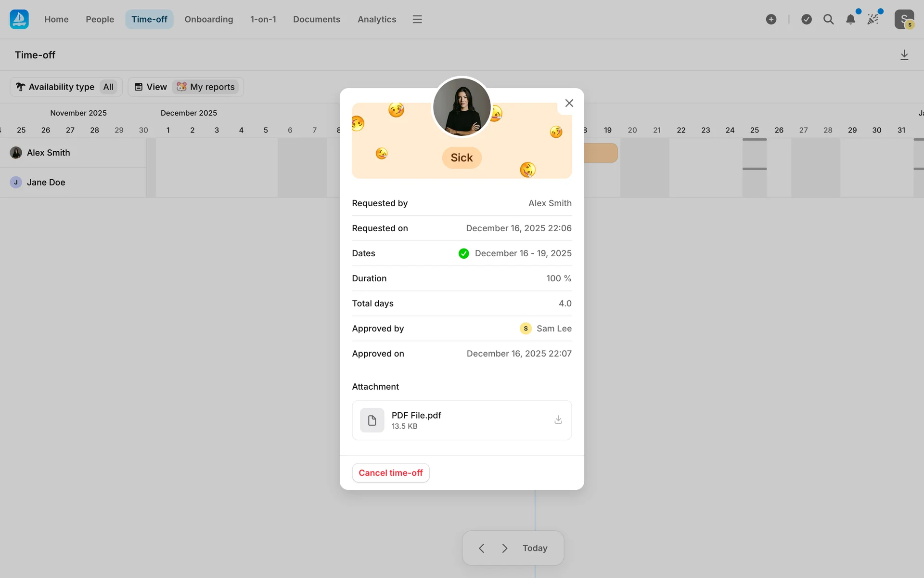Advance to next timeline period

[x=504, y=548]
